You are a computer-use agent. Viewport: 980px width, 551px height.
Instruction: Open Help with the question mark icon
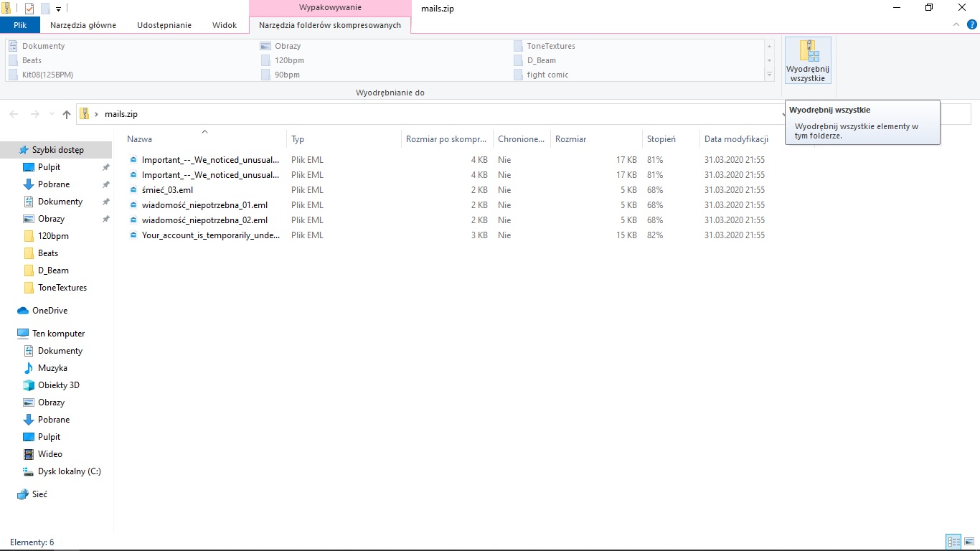(972, 24)
